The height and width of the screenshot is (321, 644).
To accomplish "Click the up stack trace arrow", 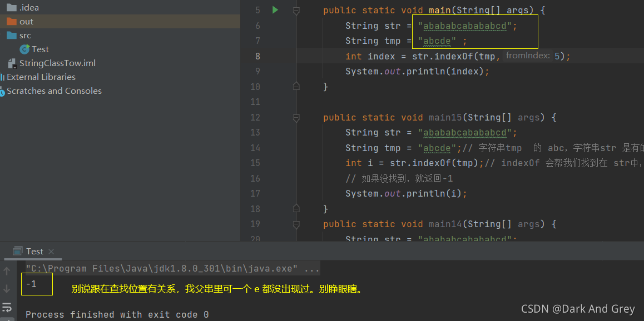I will tap(7, 270).
